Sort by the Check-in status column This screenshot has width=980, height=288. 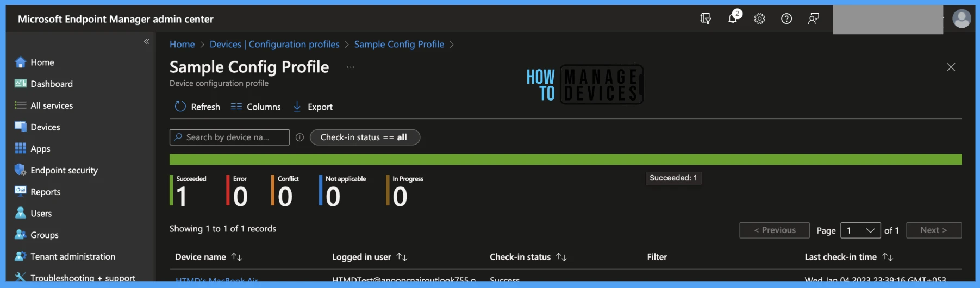(528, 257)
